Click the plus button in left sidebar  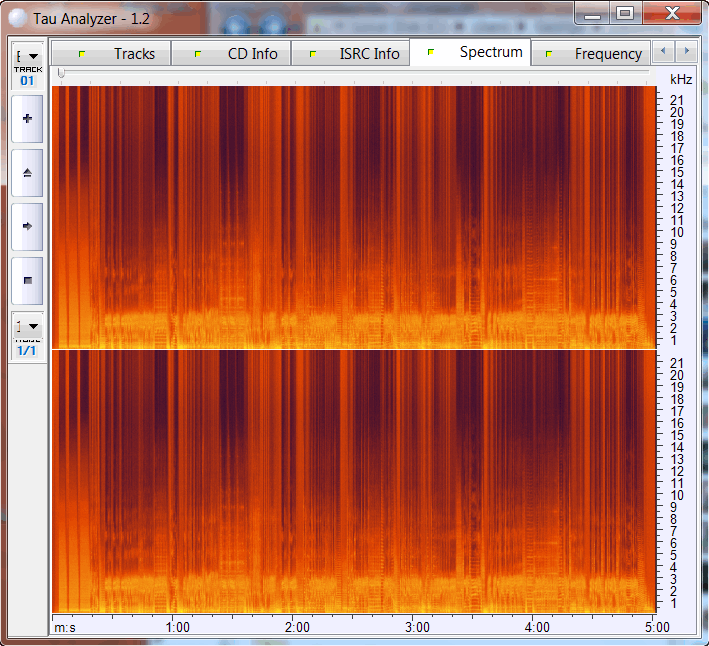click(27, 119)
